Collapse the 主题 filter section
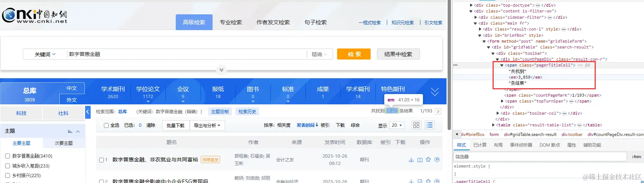 pos(78,131)
